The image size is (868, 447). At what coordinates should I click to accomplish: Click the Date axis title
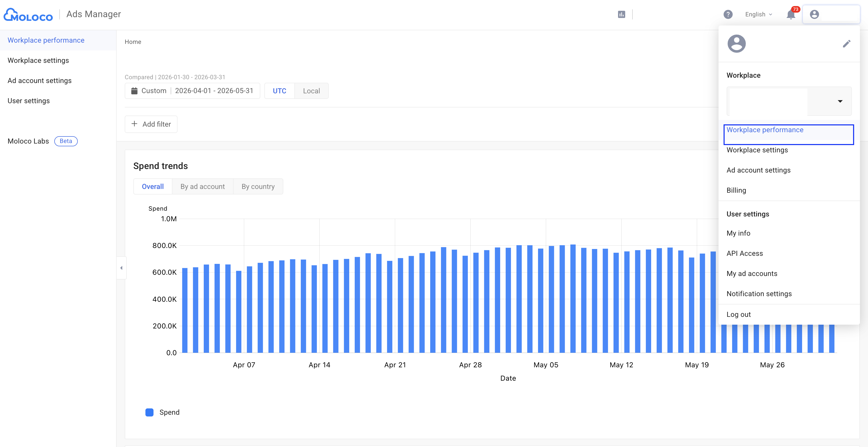tap(508, 378)
